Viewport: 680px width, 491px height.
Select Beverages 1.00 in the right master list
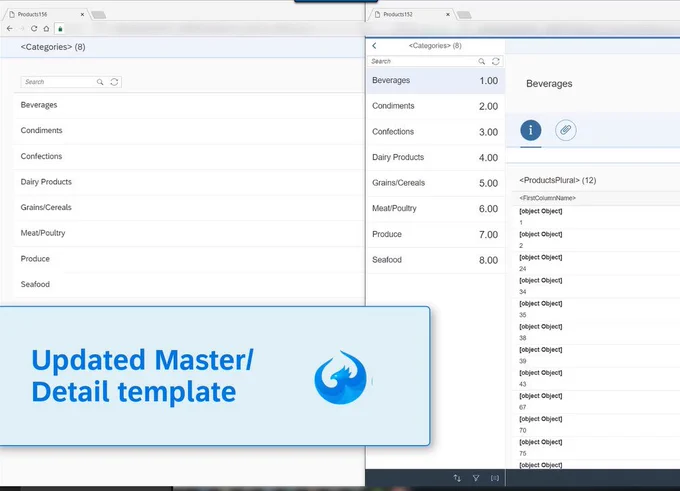tap(436, 81)
